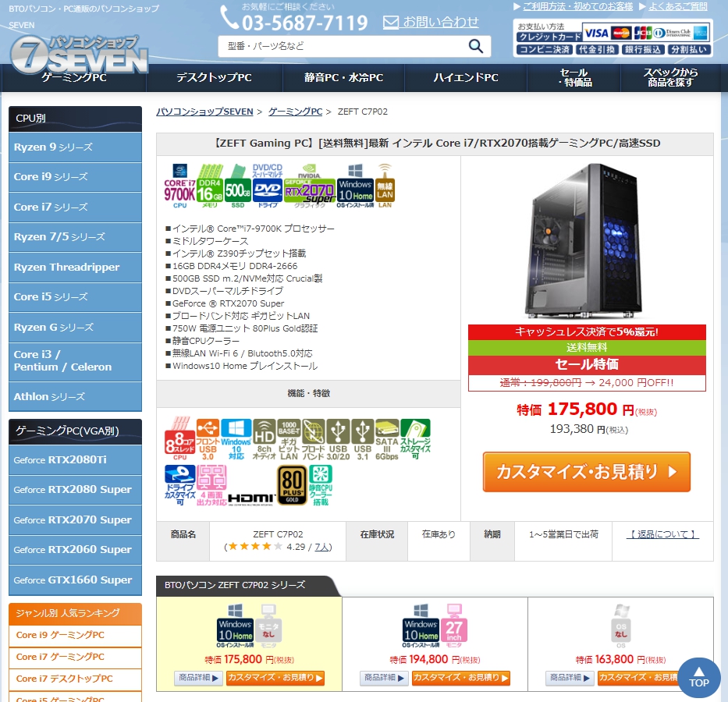The image size is (728, 702).
Task: Select Ryzen 7/5 シリーズ in sidebar
Action: 75,236
